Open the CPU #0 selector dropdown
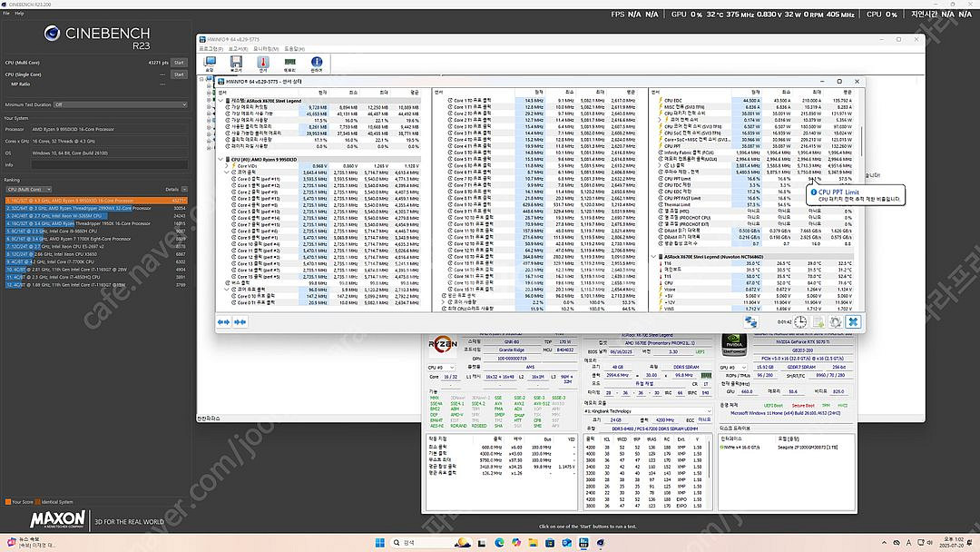The width and height of the screenshot is (980, 552). 441,368
